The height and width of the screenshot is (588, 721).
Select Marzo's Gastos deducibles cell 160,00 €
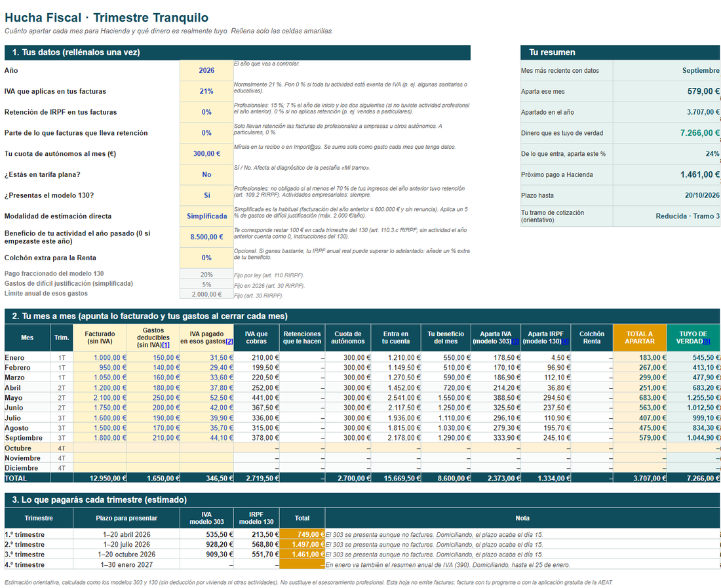153,378
